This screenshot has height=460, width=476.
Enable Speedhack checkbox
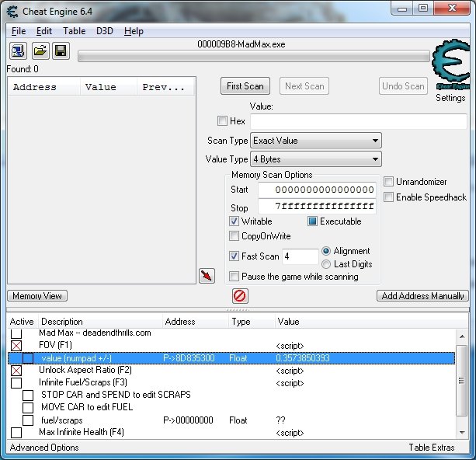click(388, 197)
